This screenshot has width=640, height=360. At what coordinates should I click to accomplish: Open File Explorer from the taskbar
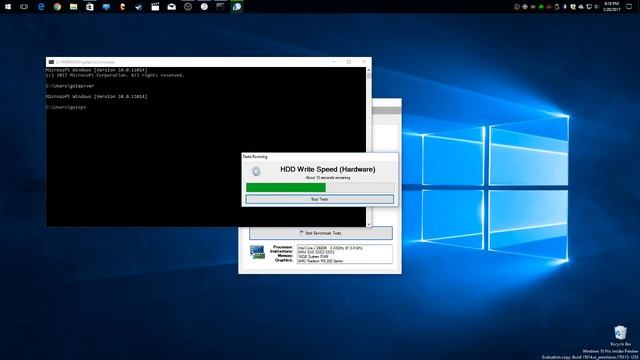pyautogui.click(x=73, y=7)
